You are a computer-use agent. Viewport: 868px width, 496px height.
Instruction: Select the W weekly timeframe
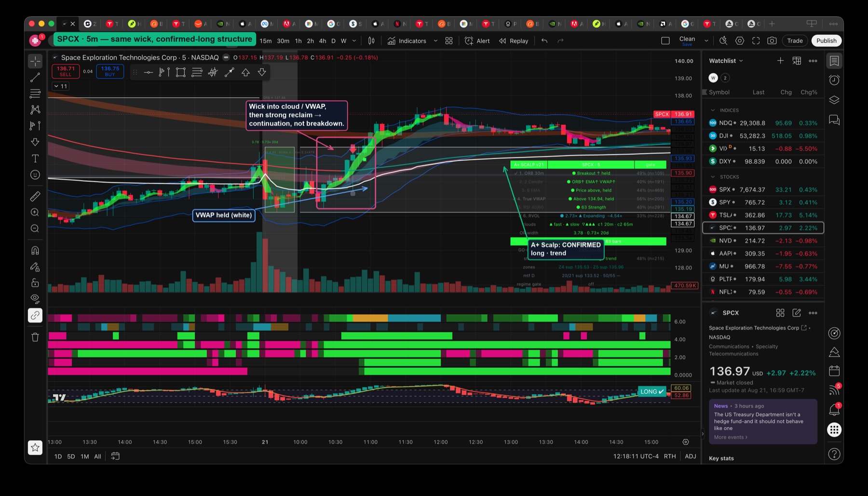343,41
